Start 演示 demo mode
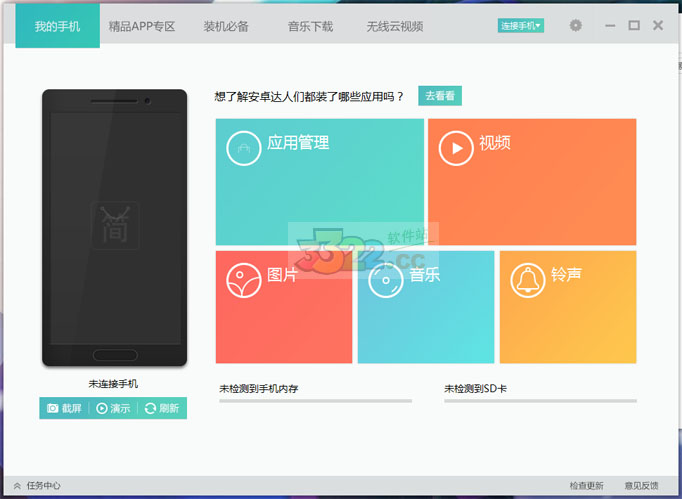682x499 pixels. point(113,408)
